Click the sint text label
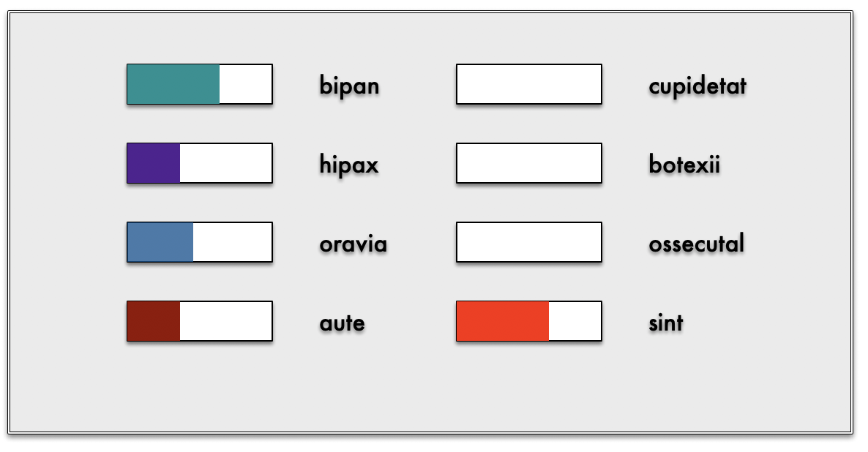The width and height of the screenshot is (868, 452). (x=666, y=323)
